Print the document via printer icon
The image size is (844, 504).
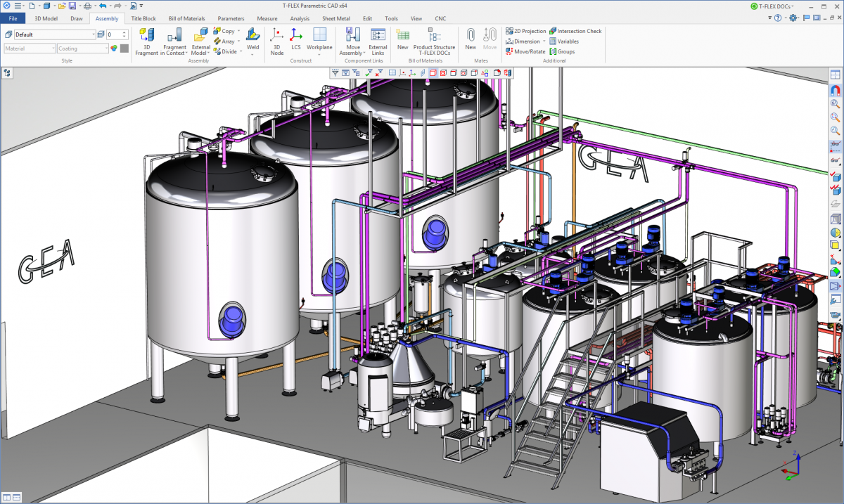click(x=87, y=6)
